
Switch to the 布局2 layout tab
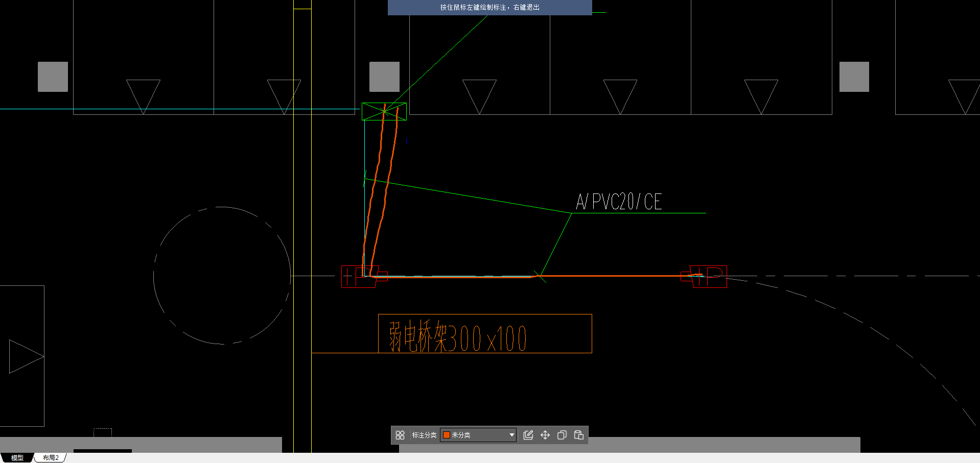pyautogui.click(x=51, y=458)
